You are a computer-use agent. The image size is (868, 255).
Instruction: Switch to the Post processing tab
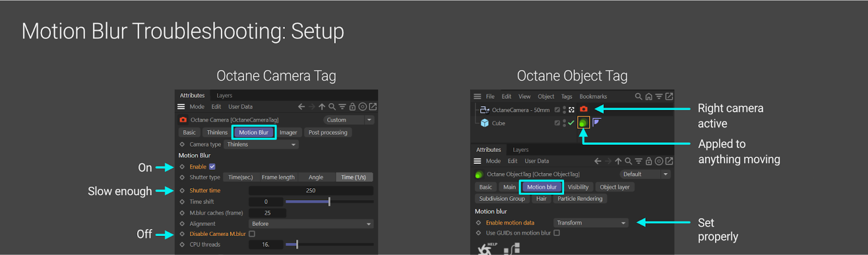click(328, 132)
